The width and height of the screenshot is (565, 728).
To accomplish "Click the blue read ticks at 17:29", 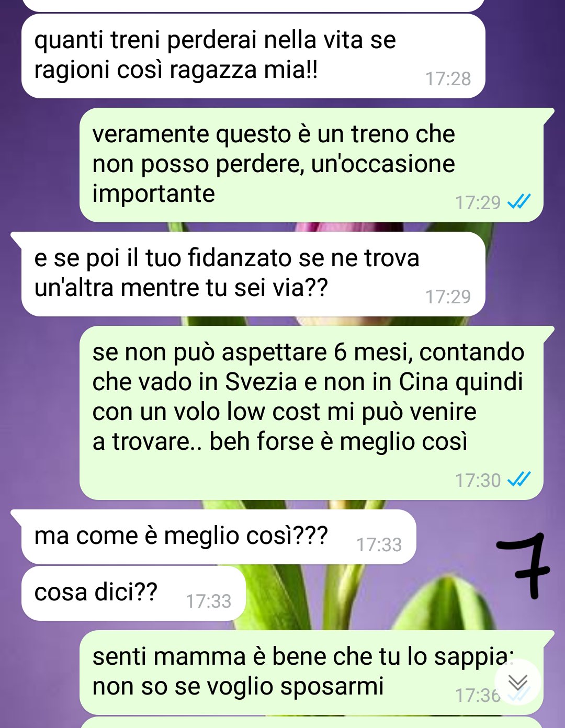I will pyautogui.click(x=519, y=201).
